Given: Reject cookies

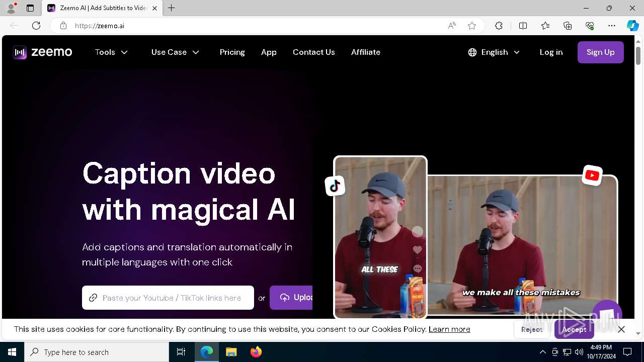Looking at the screenshot, I should click(x=532, y=329).
